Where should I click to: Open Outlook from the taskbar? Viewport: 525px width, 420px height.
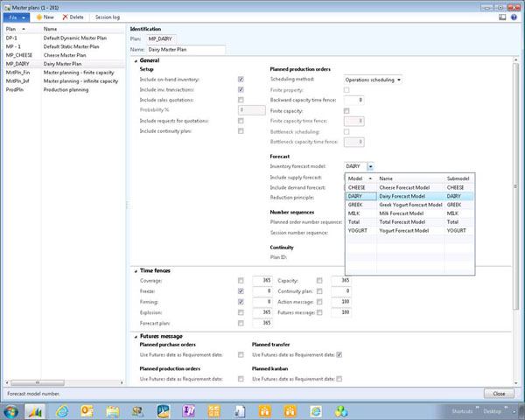(87, 410)
